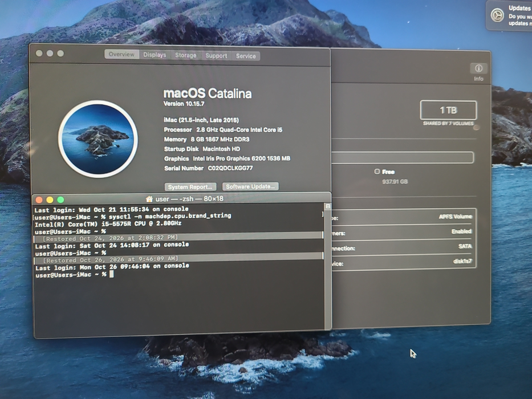Click the APFS Volume value in Disk Utility
532x399 pixels.
click(x=455, y=217)
